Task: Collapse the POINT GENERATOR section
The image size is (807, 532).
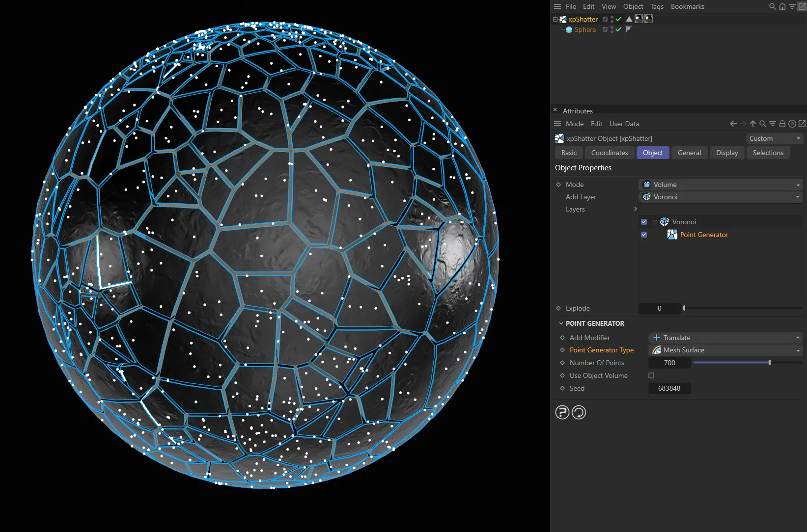Action: (x=561, y=323)
